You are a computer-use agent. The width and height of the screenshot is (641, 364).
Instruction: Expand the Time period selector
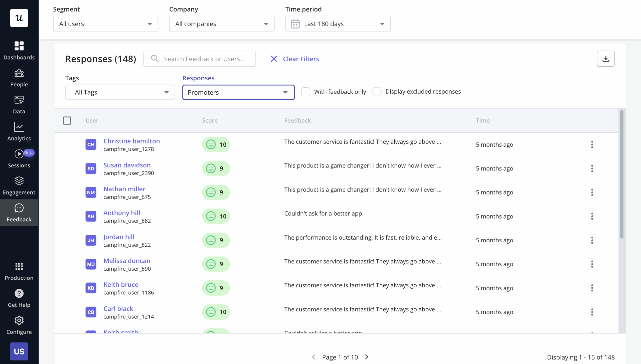click(338, 24)
